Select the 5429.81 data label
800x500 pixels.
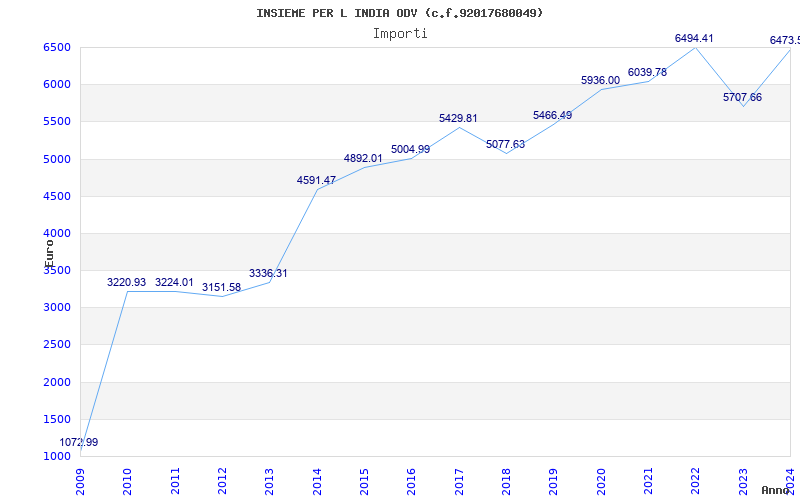tap(458, 118)
